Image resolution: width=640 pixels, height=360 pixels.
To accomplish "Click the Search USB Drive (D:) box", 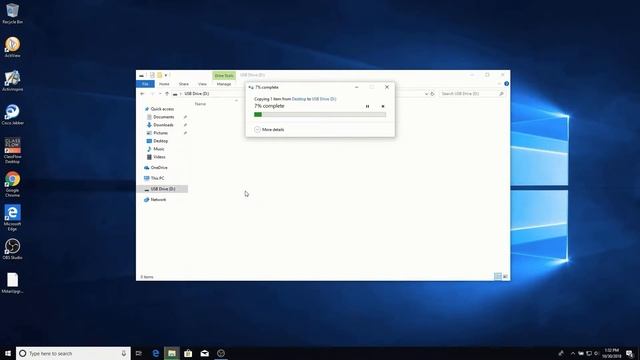I will pyautogui.click(x=472, y=94).
